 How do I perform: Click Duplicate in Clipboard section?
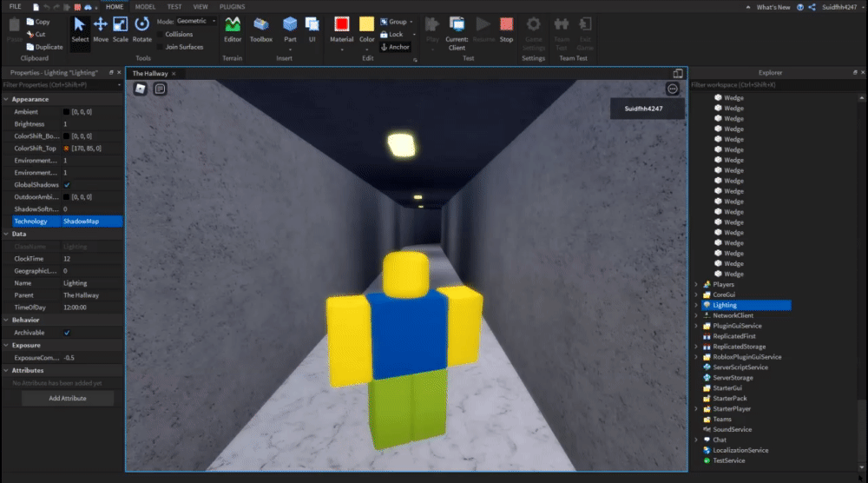44,47
